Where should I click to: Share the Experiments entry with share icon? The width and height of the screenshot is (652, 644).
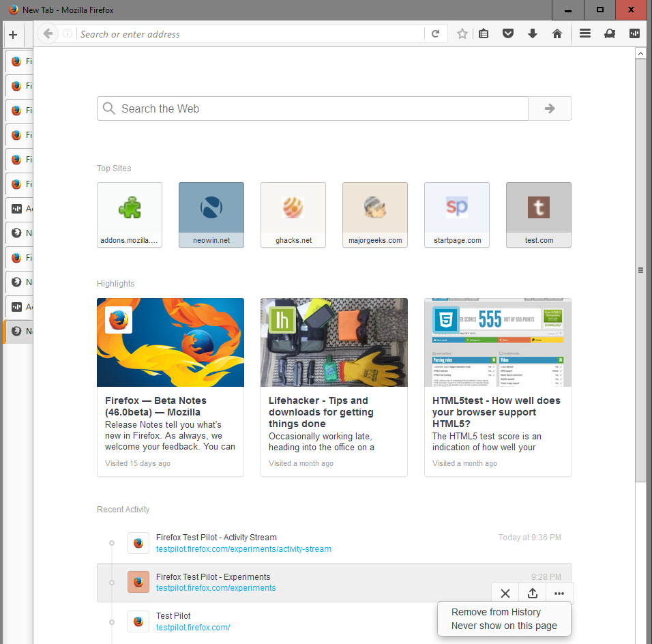tap(532, 594)
